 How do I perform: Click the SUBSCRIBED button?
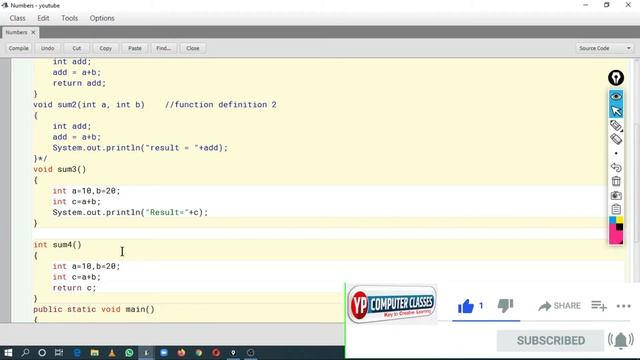click(550, 340)
